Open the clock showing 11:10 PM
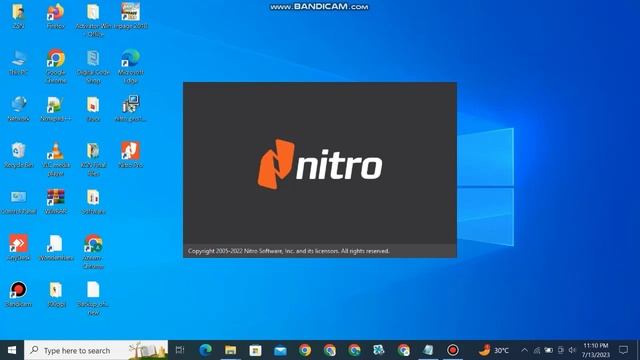The width and height of the screenshot is (640, 360). 596,350
